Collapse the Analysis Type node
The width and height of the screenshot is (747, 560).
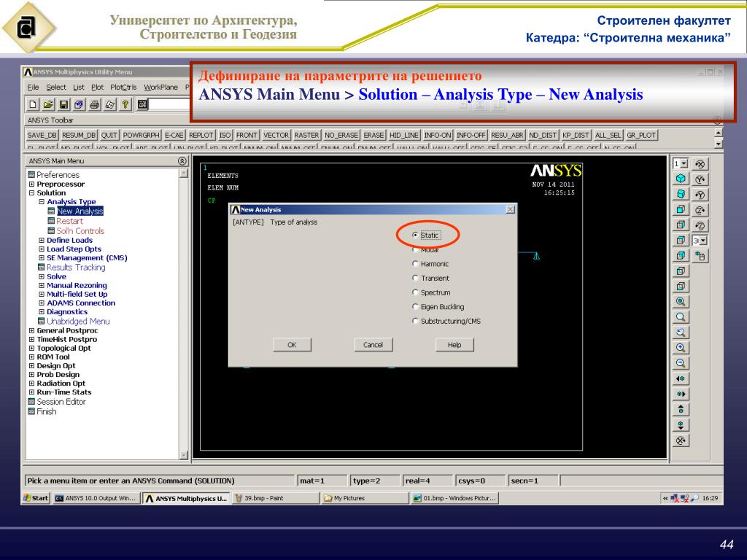(42, 201)
